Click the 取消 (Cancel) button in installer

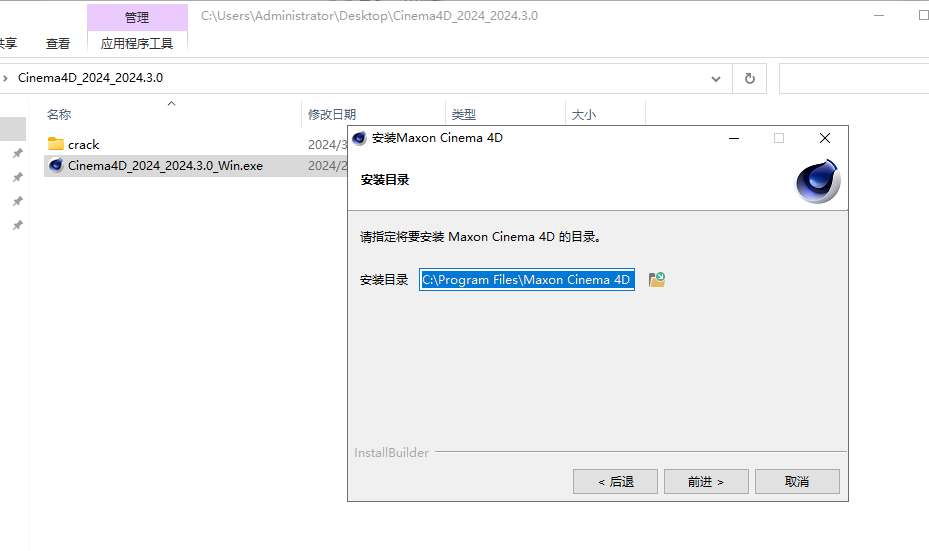797,482
